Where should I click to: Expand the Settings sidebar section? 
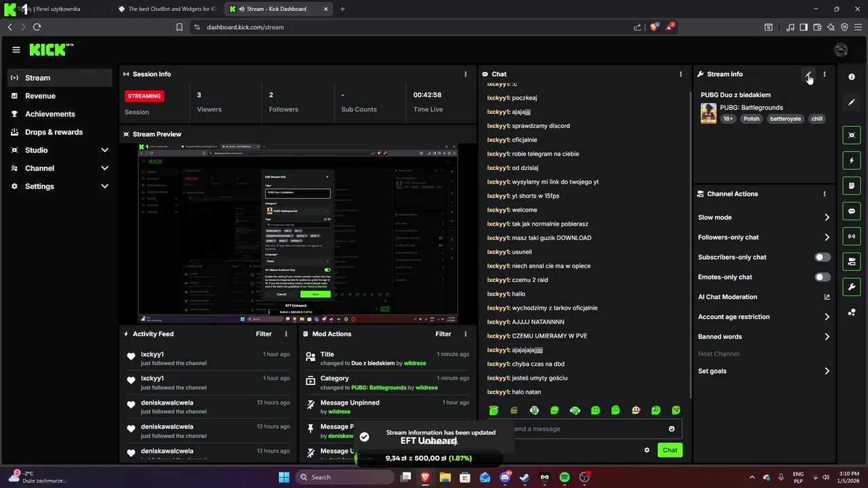click(60, 186)
